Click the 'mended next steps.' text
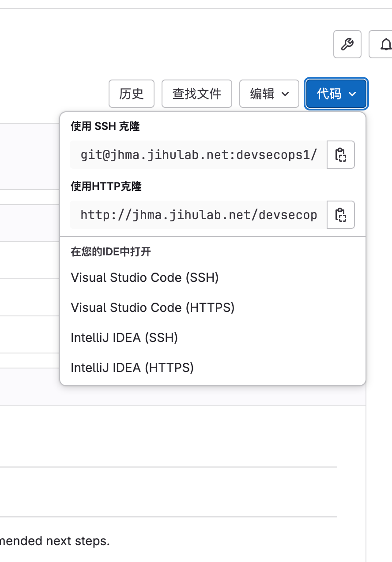This screenshot has height=562, width=392. pos(55,541)
